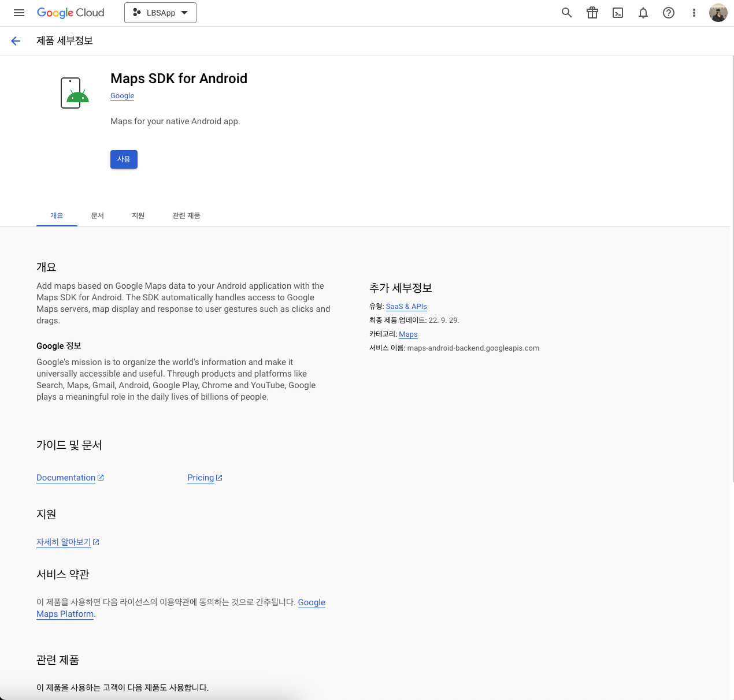The height and width of the screenshot is (700, 734).
Task: Switch to the 지원 tab
Action: coord(138,215)
